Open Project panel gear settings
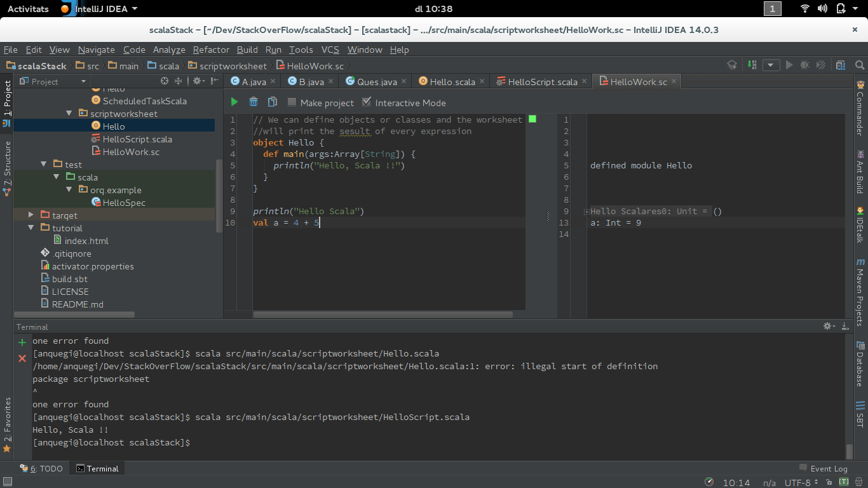The height and width of the screenshot is (488, 868). (x=198, y=81)
